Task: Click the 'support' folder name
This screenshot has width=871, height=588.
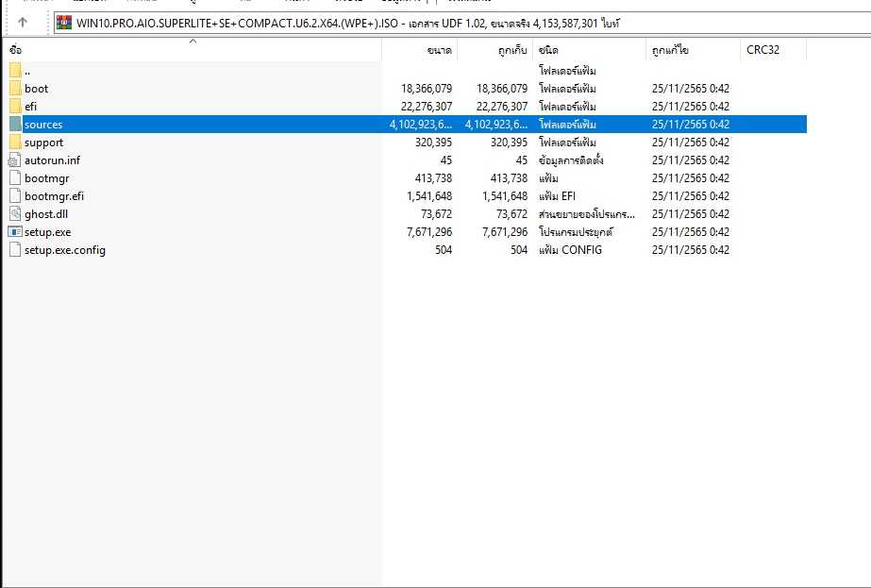Action: 44,143
